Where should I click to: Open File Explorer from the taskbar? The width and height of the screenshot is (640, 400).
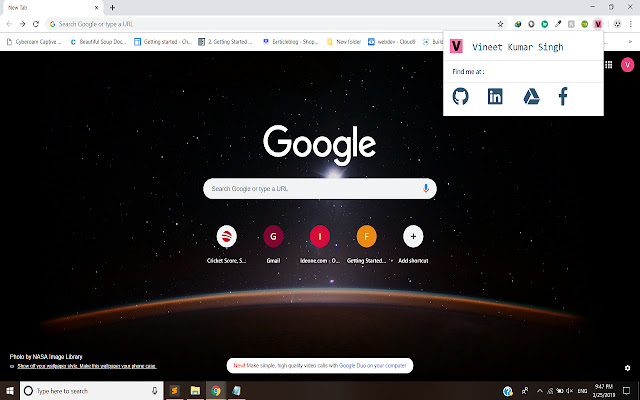click(195, 391)
